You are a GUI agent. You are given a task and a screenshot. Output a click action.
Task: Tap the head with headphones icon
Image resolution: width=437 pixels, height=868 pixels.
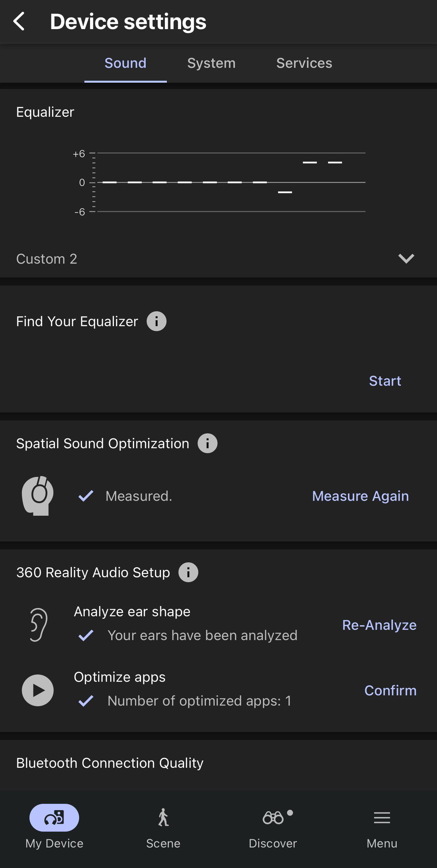click(x=37, y=496)
